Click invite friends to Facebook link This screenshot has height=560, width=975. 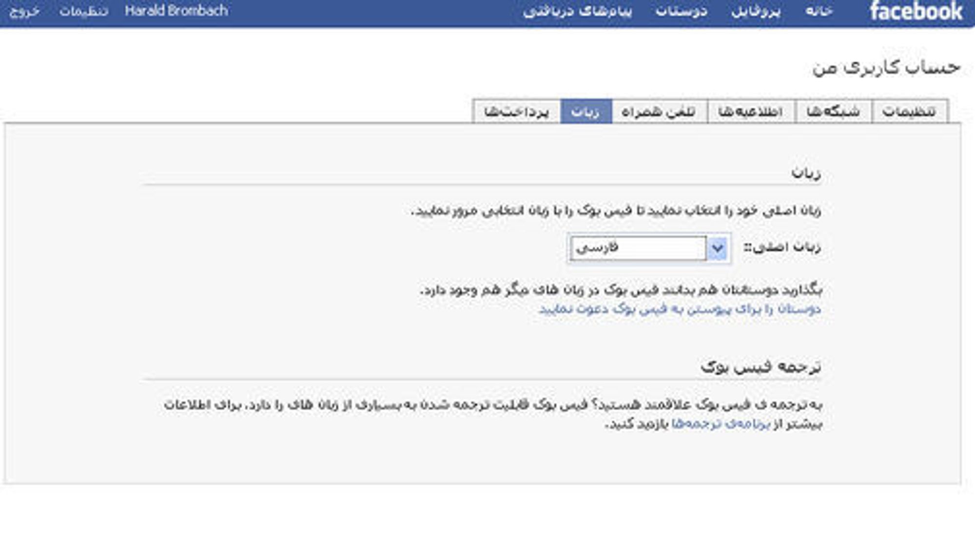click(x=680, y=309)
